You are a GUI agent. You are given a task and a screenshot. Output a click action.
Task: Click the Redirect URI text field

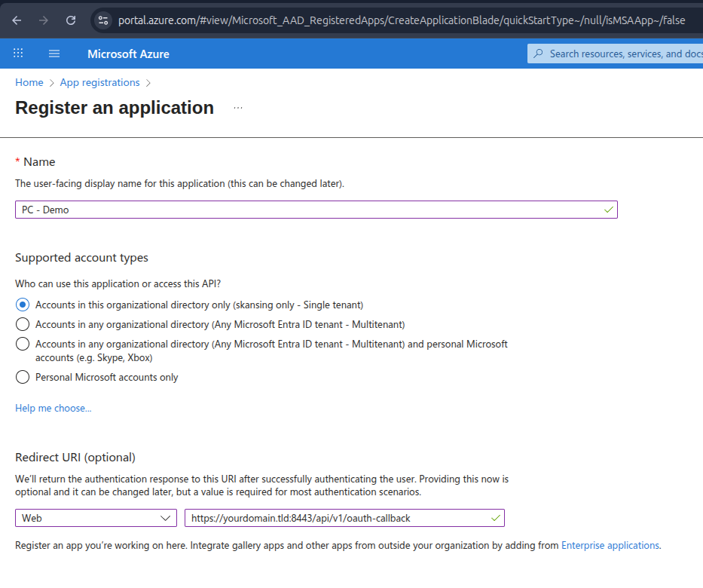344,518
